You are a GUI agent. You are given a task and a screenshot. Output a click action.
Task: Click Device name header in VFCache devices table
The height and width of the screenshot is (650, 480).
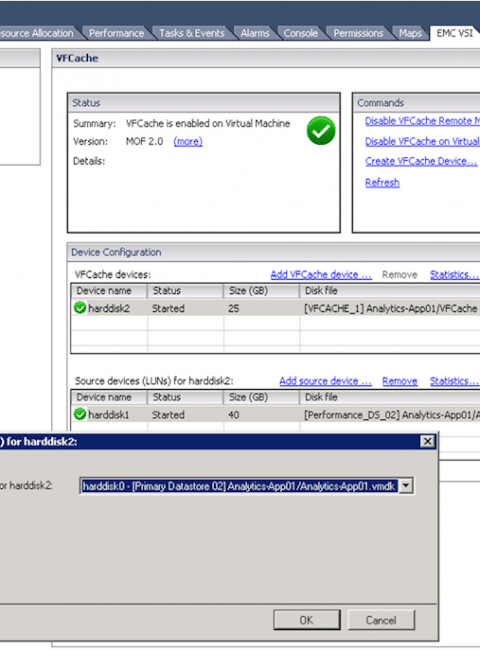pos(109,291)
